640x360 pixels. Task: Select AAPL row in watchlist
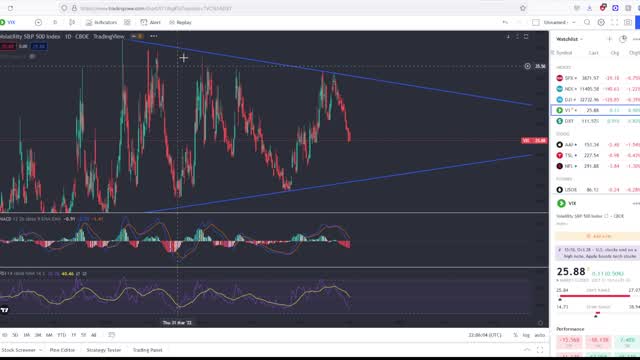pyautogui.click(x=595, y=144)
